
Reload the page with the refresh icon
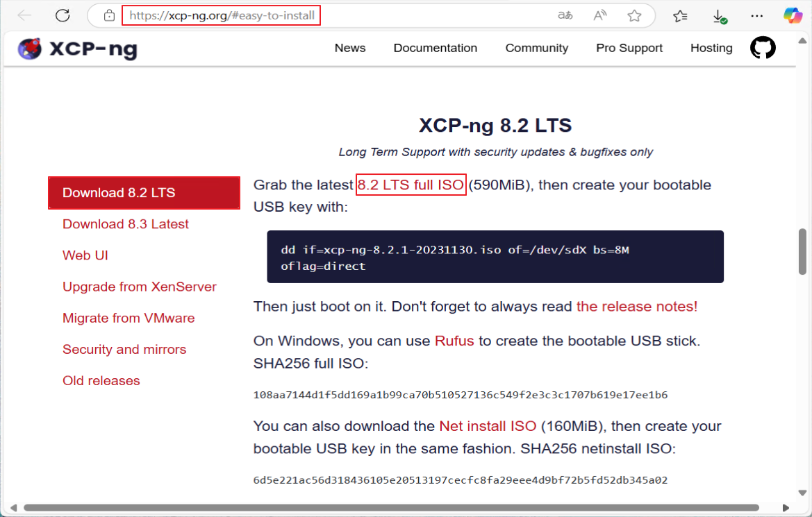(x=63, y=15)
